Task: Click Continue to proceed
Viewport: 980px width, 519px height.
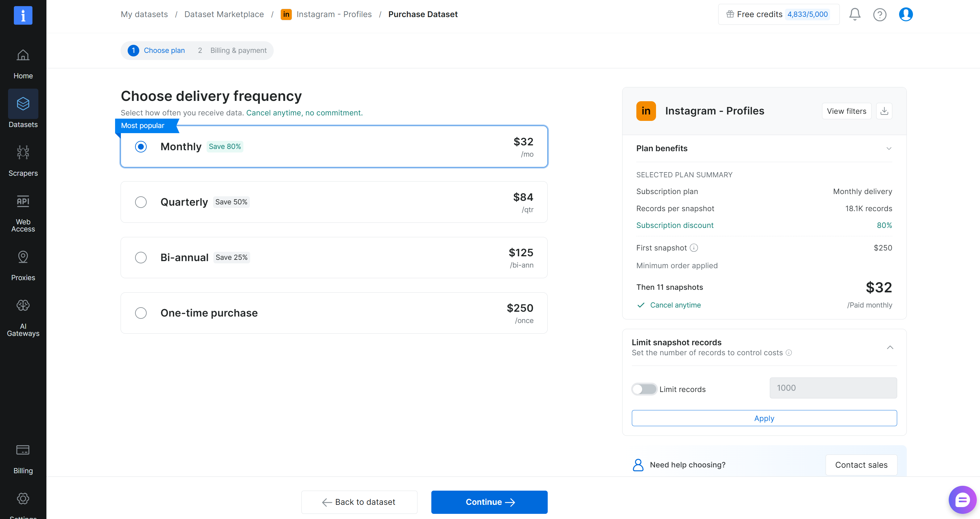Action: (x=489, y=502)
